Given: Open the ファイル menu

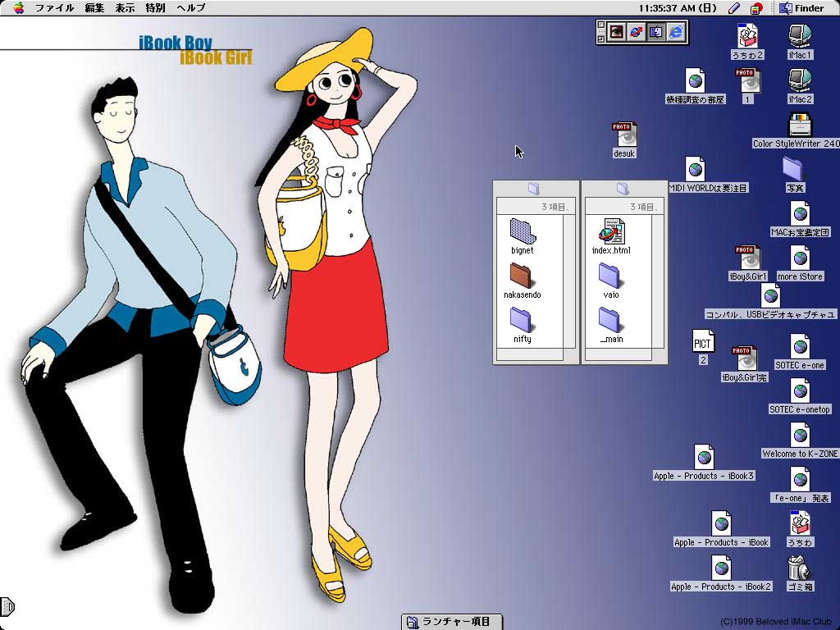Looking at the screenshot, I should [x=54, y=8].
